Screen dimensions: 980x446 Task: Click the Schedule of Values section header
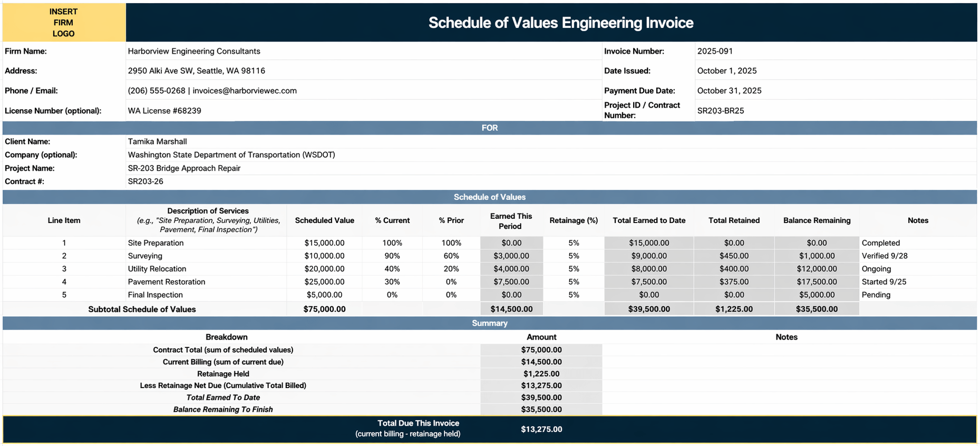(x=490, y=197)
